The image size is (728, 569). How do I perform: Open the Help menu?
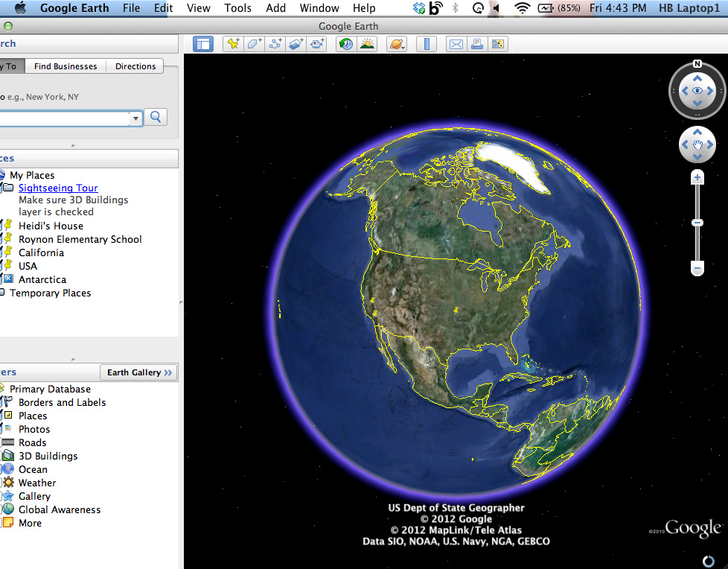coord(364,8)
